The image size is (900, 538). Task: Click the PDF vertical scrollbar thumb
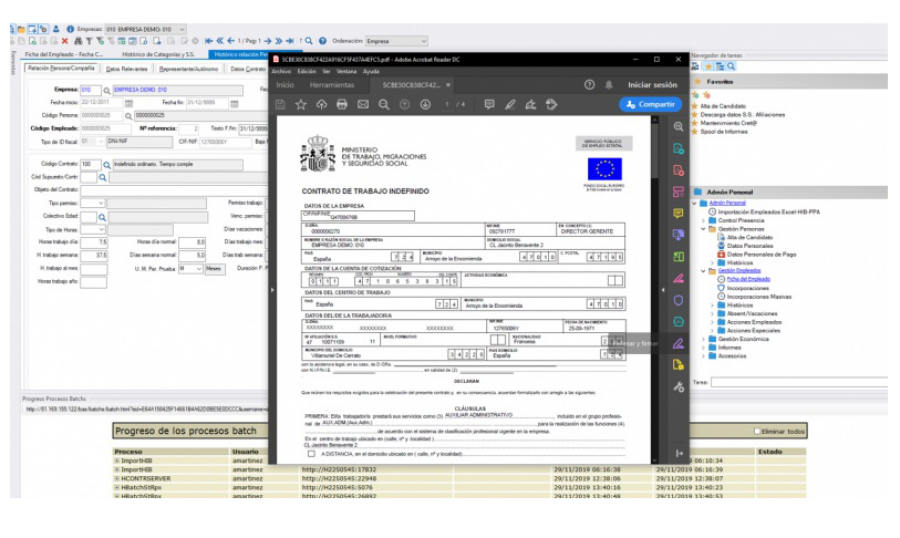[x=654, y=149]
